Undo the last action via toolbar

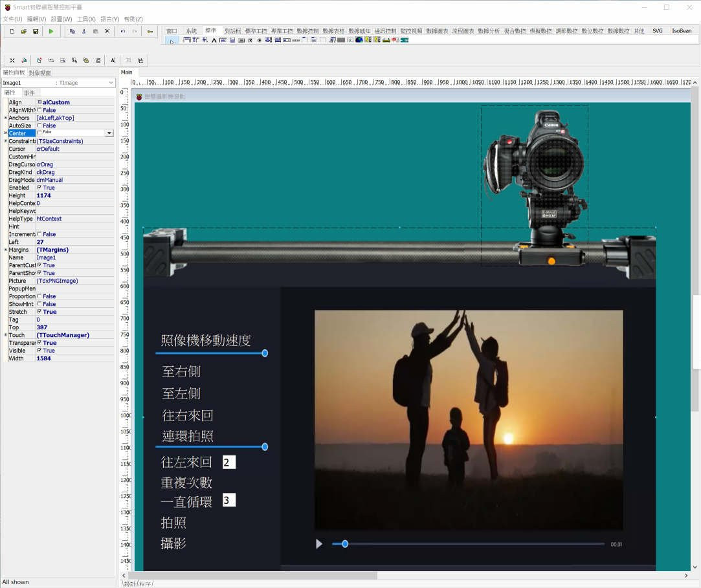tap(122, 31)
